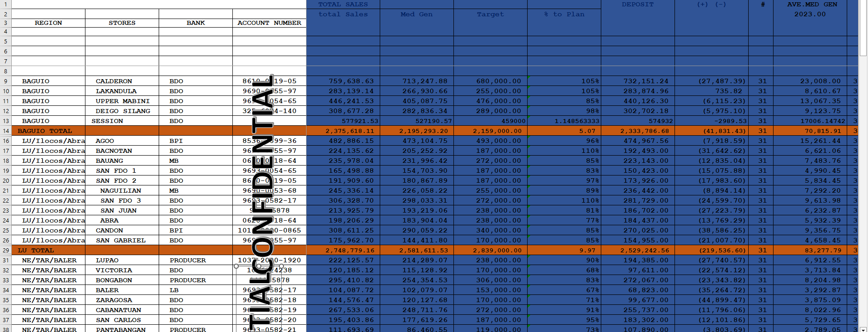Viewport: 868px width, 332px height.
Task: Select BAGUIO TOTAL sales 2,375,618.11
Action: [x=343, y=131]
